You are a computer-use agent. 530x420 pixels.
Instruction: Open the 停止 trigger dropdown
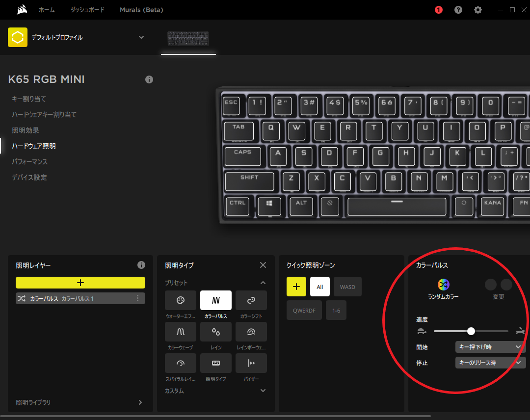coord(490,363)
